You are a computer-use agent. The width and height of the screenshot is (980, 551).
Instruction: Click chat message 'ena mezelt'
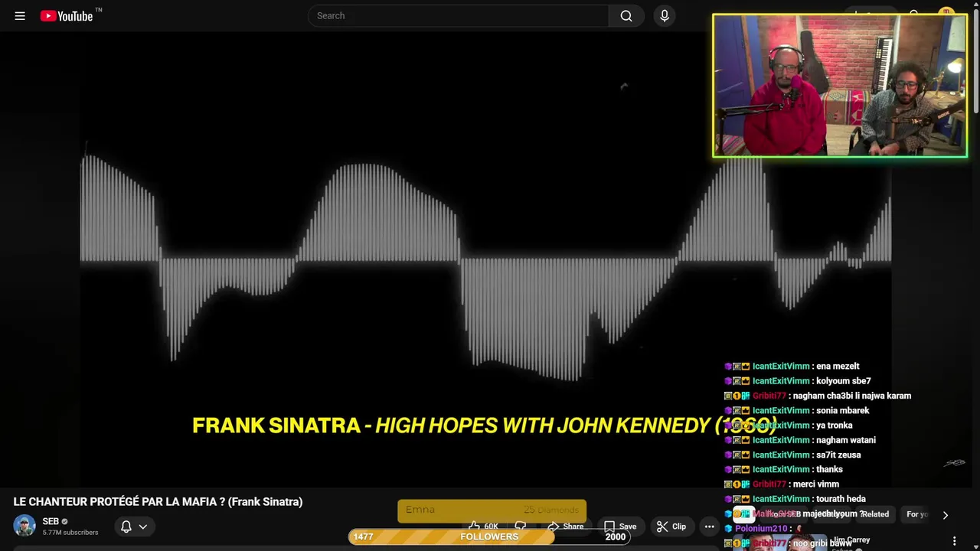[838, 366]
